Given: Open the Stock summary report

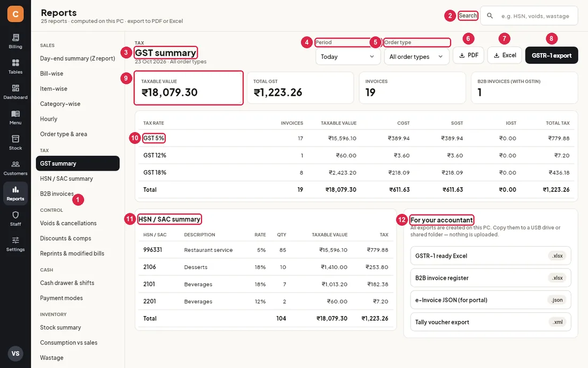Looking at the screenshot, I should tap(78, 327).
